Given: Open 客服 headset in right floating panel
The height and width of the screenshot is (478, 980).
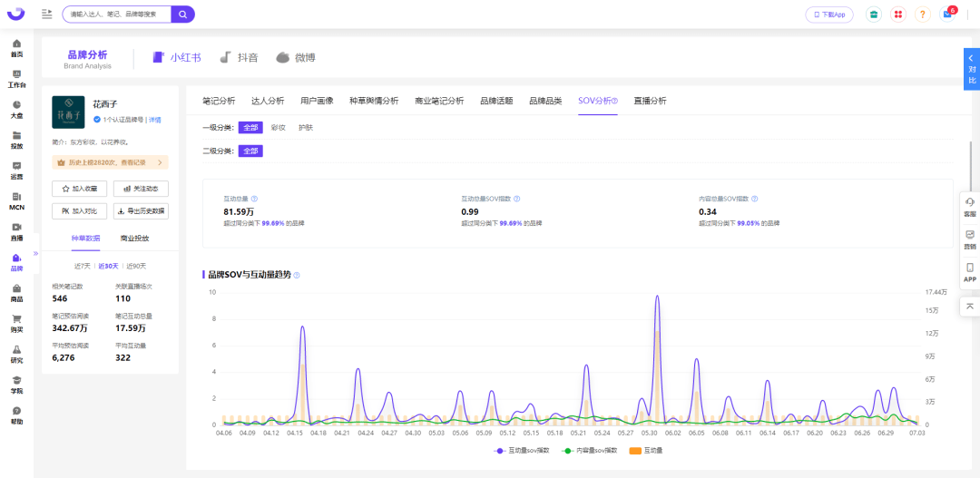Looking at the screenshot, I should click(969, 207).
